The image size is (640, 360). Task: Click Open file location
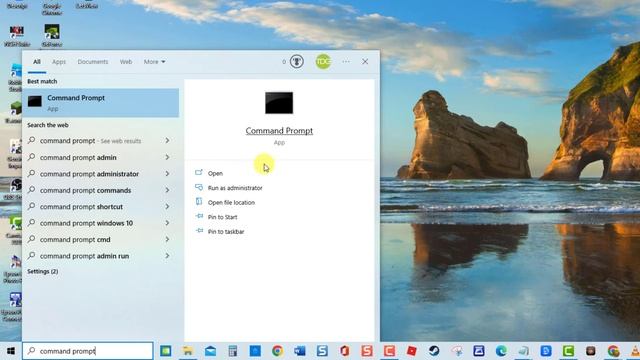(x=231, y=203)
